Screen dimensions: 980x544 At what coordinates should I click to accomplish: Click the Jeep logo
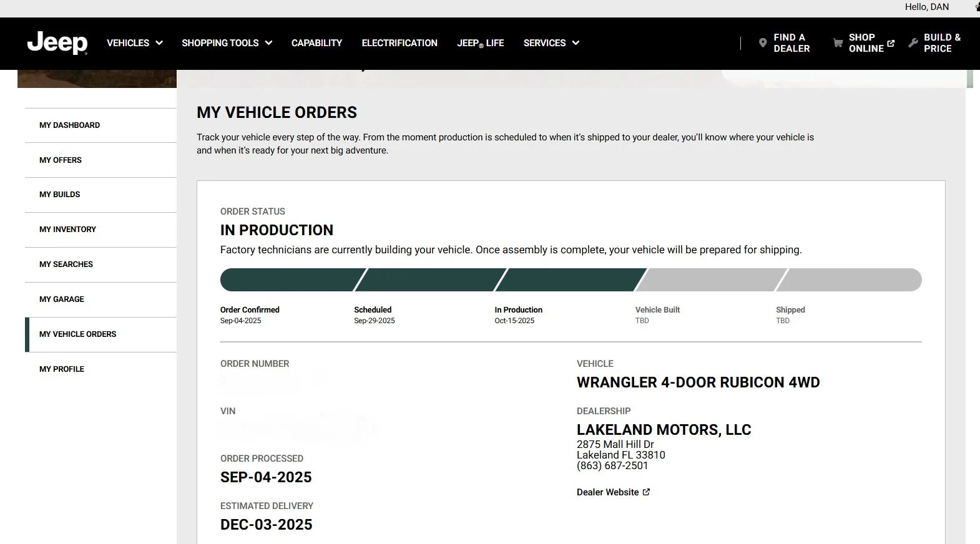click(x=57, y=43)
